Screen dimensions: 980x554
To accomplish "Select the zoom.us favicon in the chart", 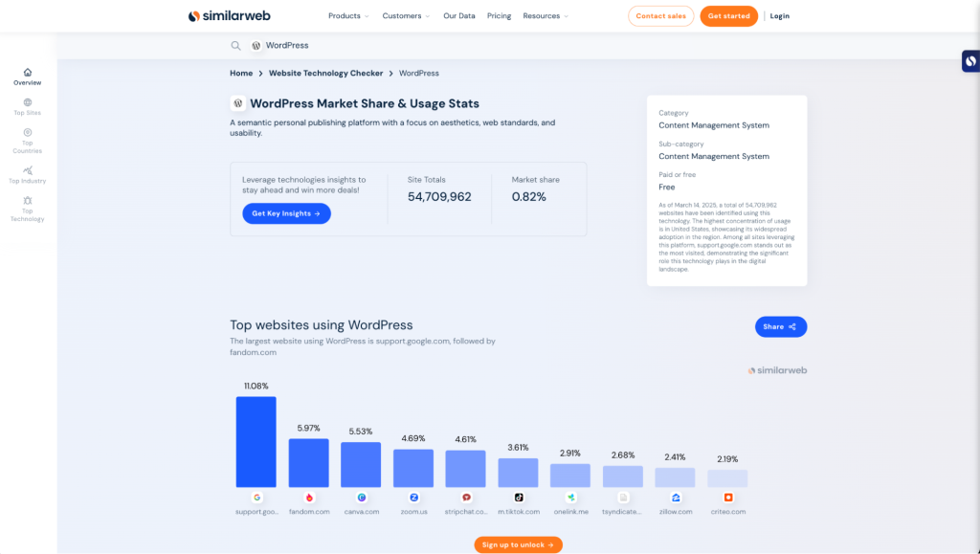I will 413,498.
